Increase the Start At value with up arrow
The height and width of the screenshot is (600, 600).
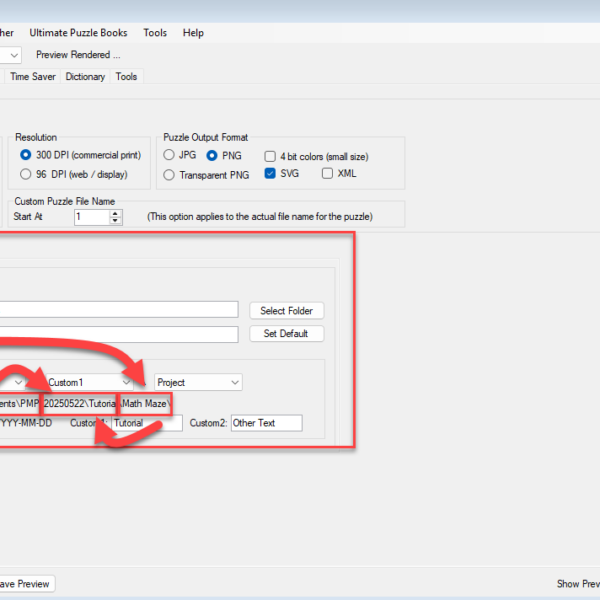click(116, 212)
